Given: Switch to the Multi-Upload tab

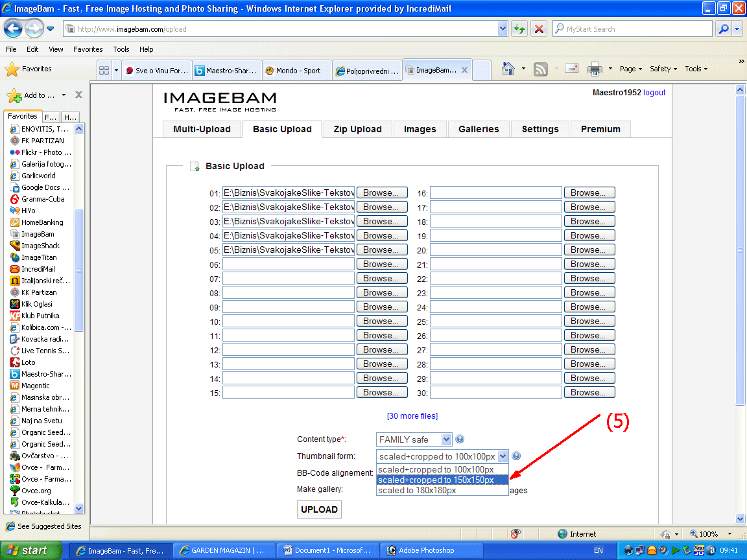Looking at the screenshot, I should pos(202,129).
